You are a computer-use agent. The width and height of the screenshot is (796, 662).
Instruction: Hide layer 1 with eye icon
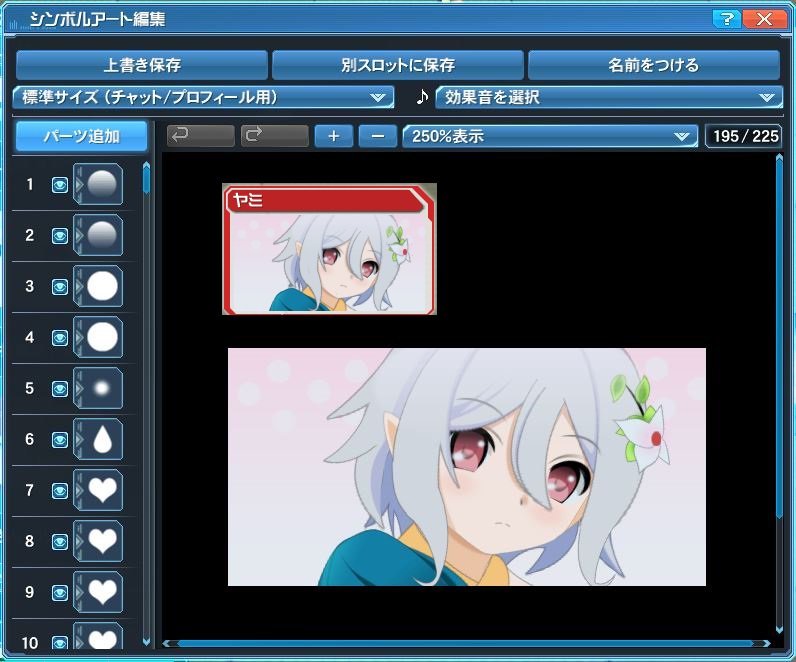tap(60, 185)
